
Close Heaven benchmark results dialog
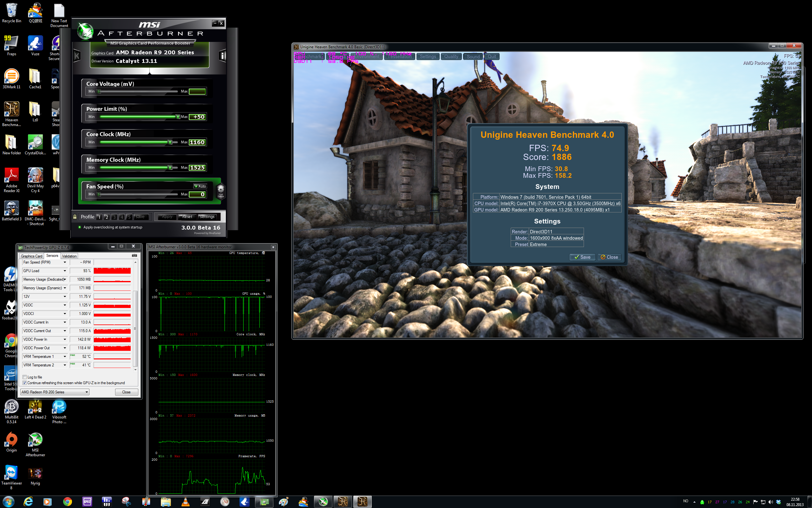coord(609,257)
